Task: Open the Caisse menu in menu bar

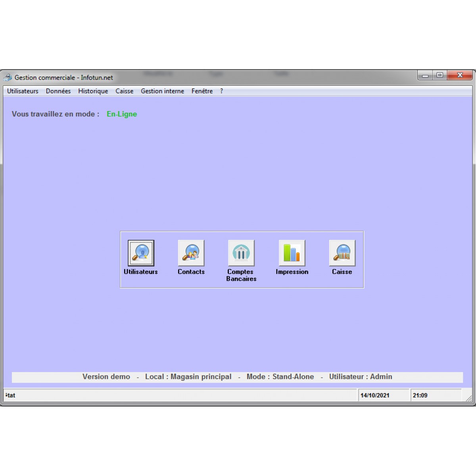Action: [124, 91]
